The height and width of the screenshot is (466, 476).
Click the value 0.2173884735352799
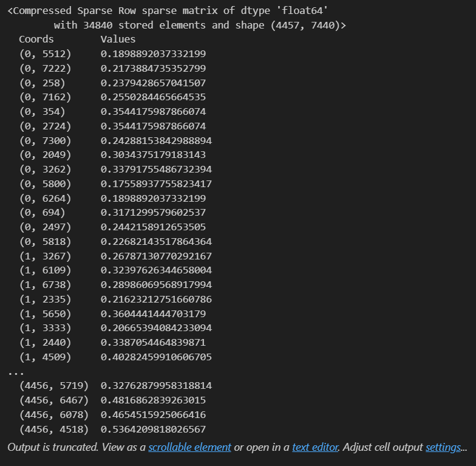coord(153,68)
